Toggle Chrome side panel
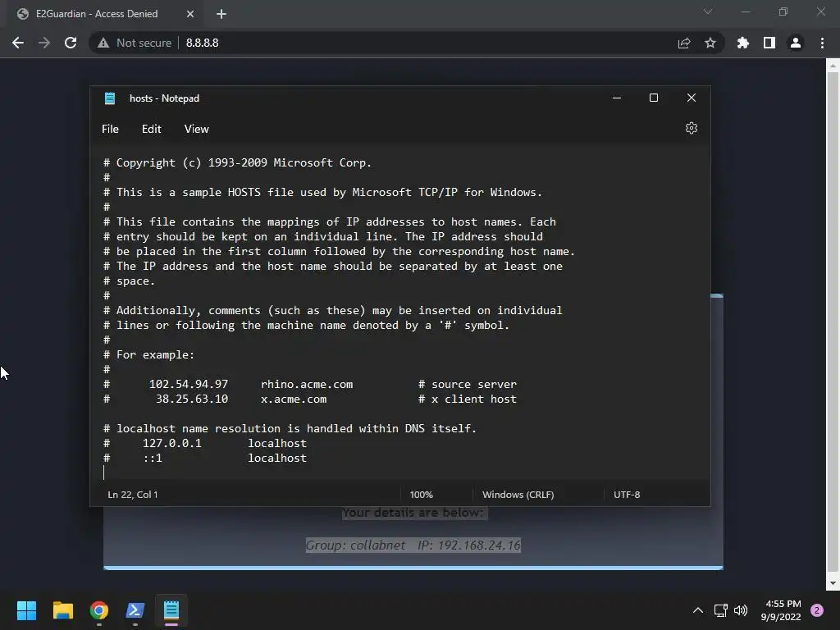840x630 pixels. click(769, 43)
